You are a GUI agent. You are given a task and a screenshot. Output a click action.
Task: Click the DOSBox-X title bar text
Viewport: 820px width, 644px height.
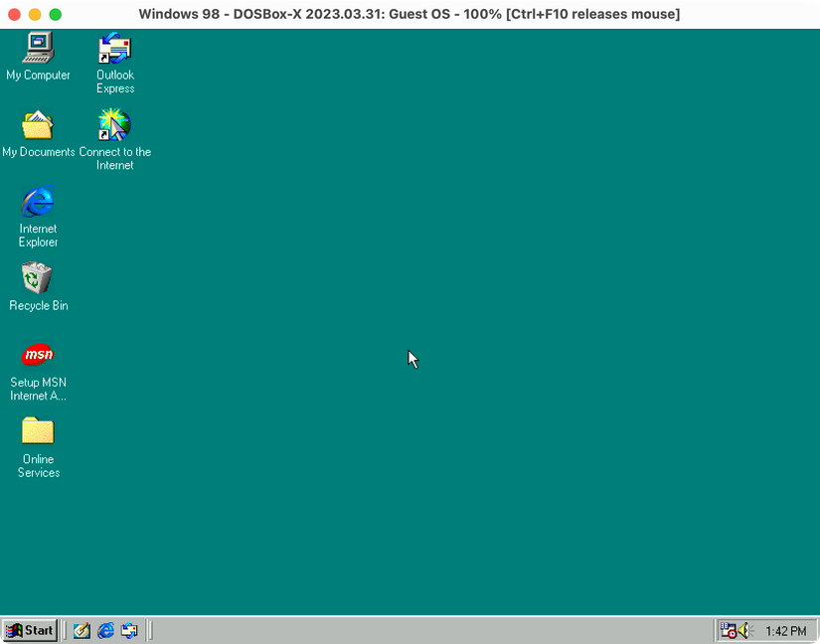pos(410,14)
